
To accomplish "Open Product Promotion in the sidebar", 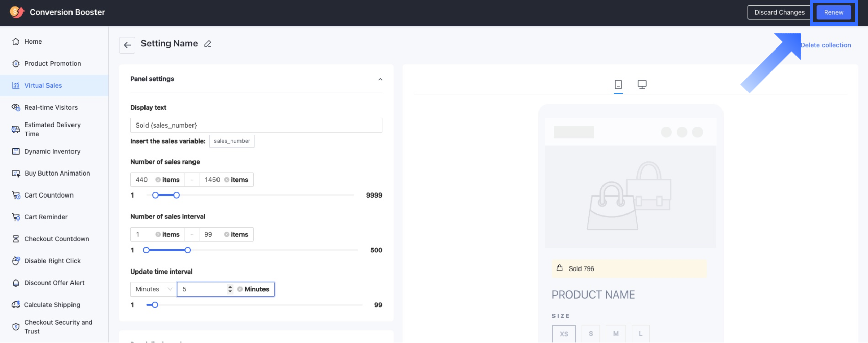I will click(54, 64).
